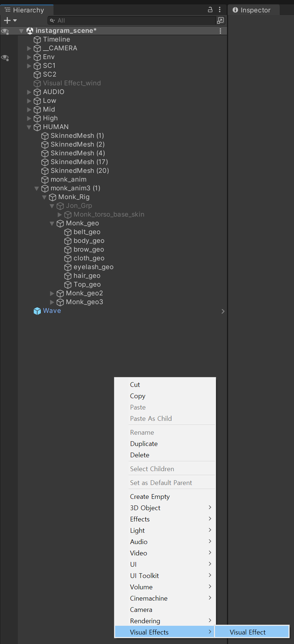The image size is (294, 644).
Task: Collapse the HUMAN object
Action: coord(29,127)
